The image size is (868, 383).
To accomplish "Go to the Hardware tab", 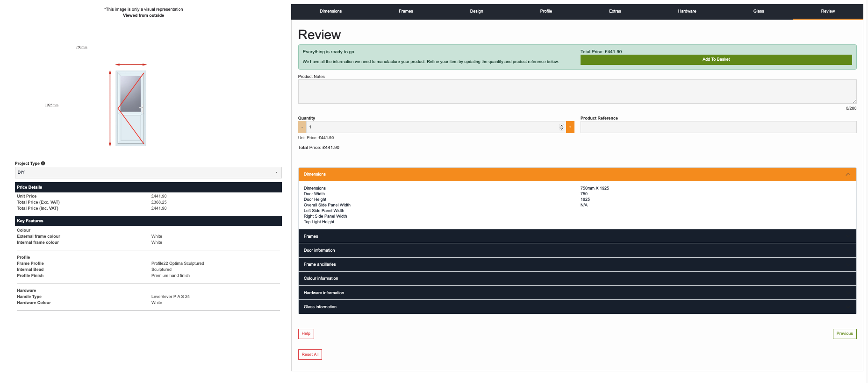I will (687, 11).
